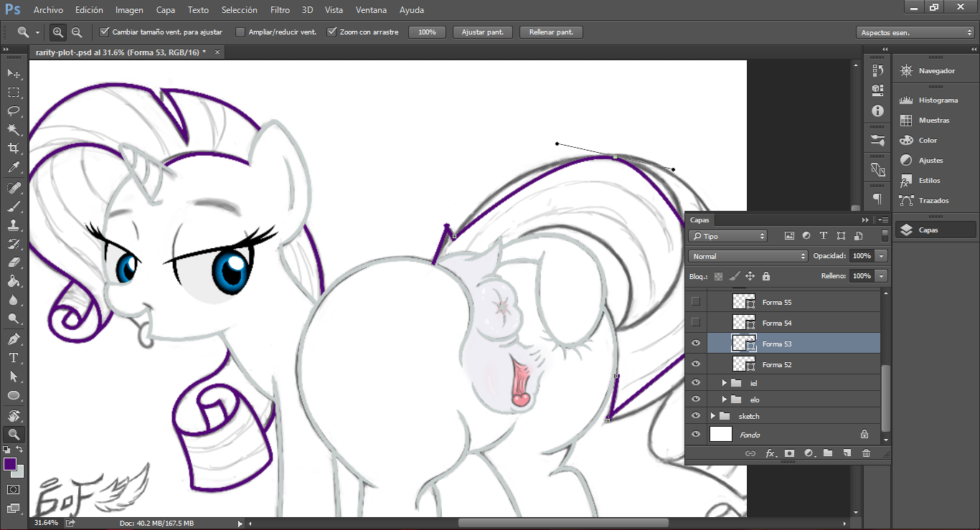Open the 'Aspectos esen.' workspace dropdown
Screen dimensions: 980x530
point(915,32)
